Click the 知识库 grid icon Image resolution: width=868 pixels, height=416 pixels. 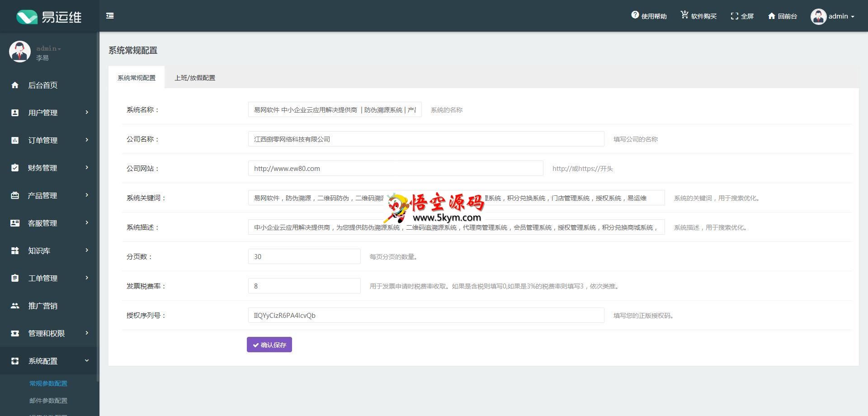tap(15, 251)
